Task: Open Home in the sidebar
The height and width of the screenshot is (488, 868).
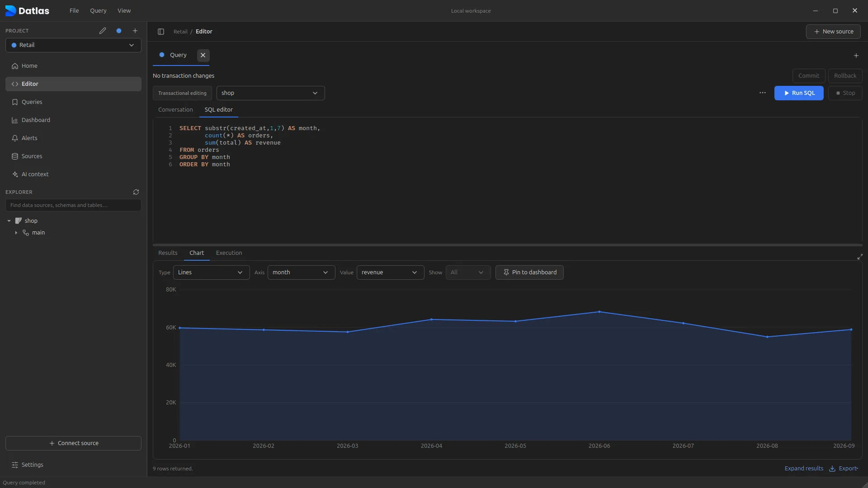Action: tap(73, 66)
